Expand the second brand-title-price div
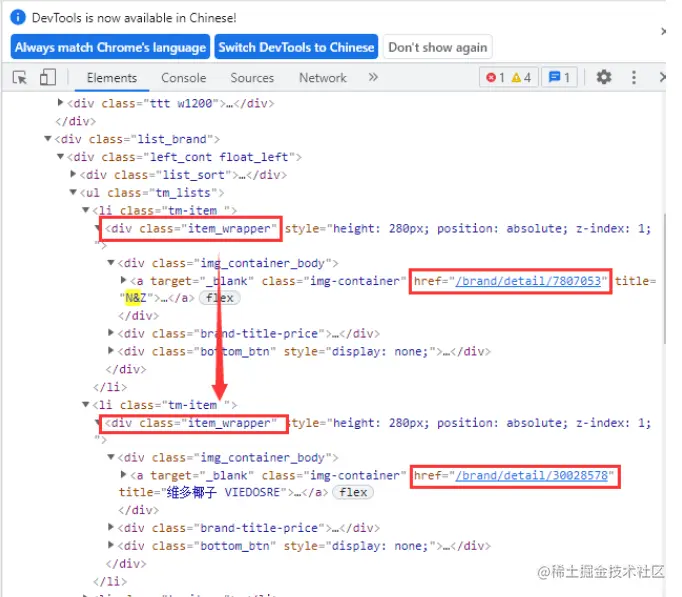682x597 pixels. [111, 527]
